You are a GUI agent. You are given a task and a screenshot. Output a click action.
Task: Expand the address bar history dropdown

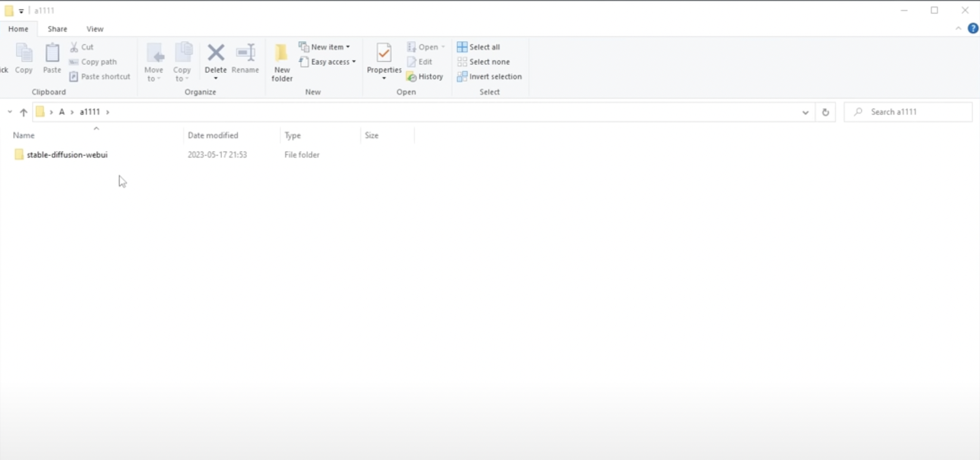point(805,112)
